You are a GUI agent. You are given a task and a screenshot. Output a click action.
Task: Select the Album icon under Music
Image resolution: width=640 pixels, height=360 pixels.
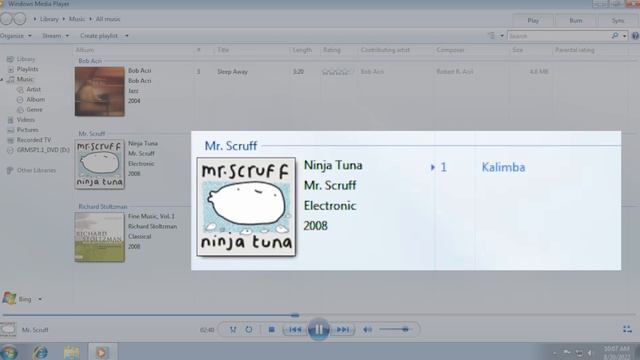coord(20,100)
